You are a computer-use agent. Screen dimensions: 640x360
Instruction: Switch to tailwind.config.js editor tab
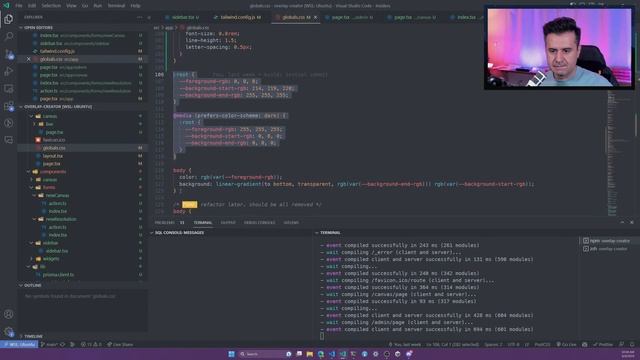point(238,17)
